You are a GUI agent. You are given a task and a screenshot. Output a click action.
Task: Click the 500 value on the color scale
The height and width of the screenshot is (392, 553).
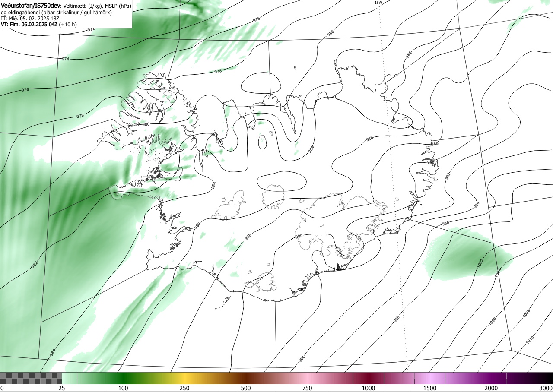pos(246,389)
